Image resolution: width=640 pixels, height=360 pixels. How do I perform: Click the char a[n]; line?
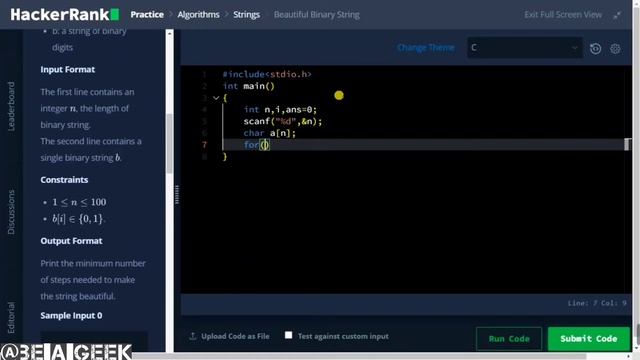pyautogui.click(x=269, y=133)
